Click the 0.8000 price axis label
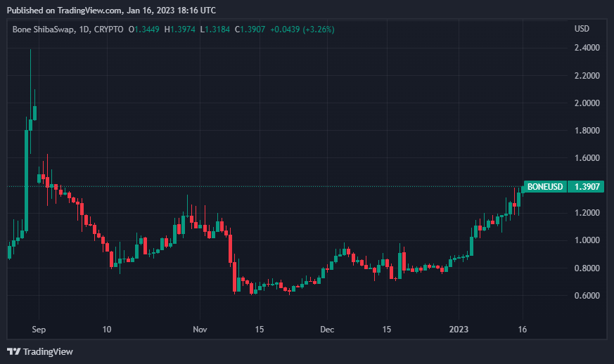This screenshot has width=614, height=364. click(587, 268)
